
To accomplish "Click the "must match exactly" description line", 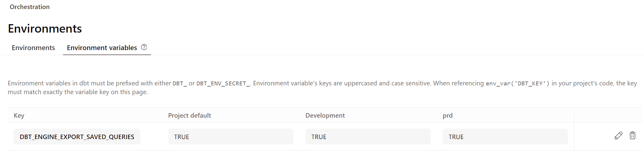I will [x=78, y=92].
